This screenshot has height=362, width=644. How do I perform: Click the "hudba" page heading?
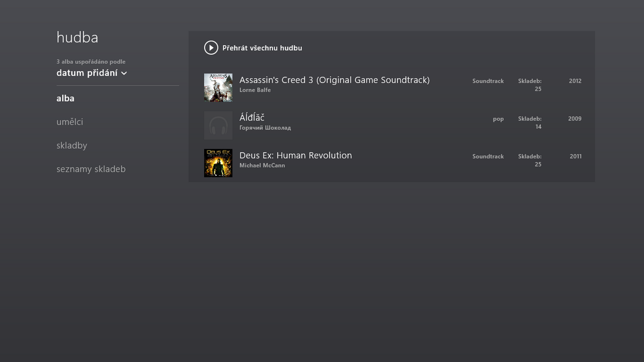point(77,37)
